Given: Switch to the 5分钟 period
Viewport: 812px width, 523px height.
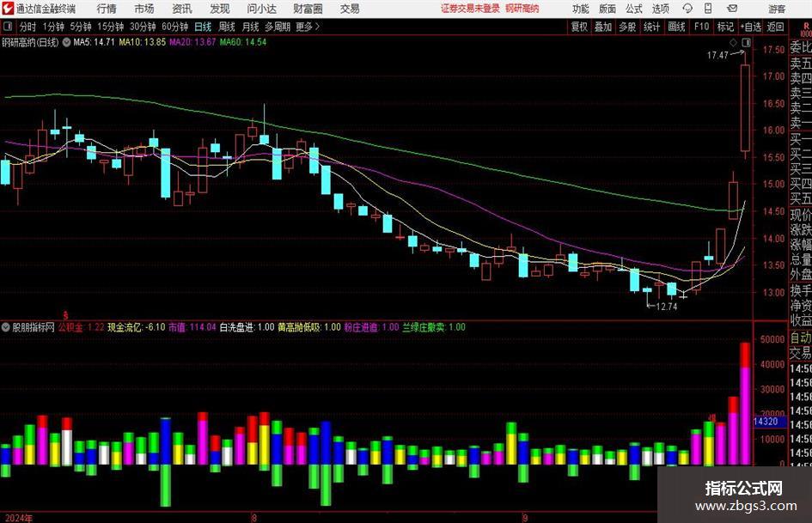Looking at the screenshot, I should 80,27.
